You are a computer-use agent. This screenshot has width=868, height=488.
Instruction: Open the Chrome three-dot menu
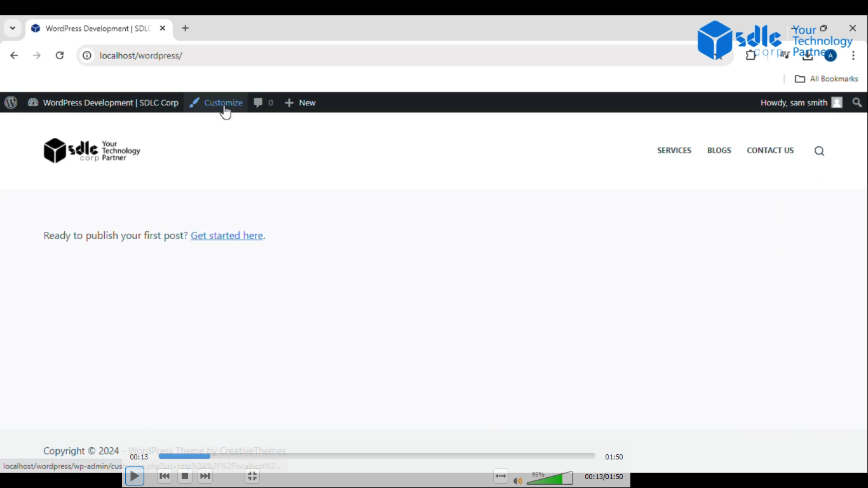click(x=853, y=55)
